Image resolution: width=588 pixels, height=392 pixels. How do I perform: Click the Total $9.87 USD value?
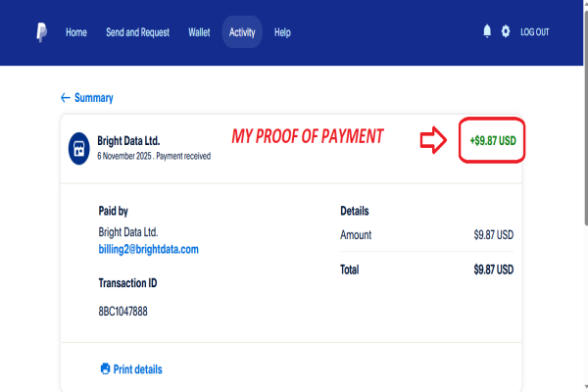493,269
